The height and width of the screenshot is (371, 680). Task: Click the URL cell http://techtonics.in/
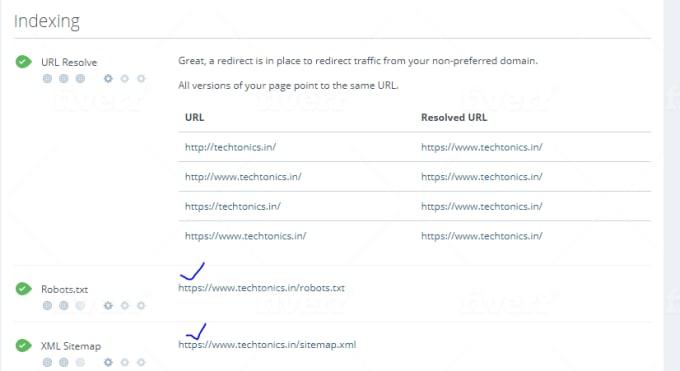tap(230, 147)
